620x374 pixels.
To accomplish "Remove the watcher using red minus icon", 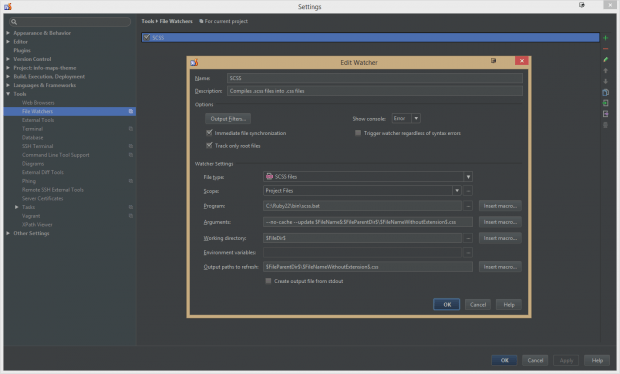I will (x=605, y=49).
